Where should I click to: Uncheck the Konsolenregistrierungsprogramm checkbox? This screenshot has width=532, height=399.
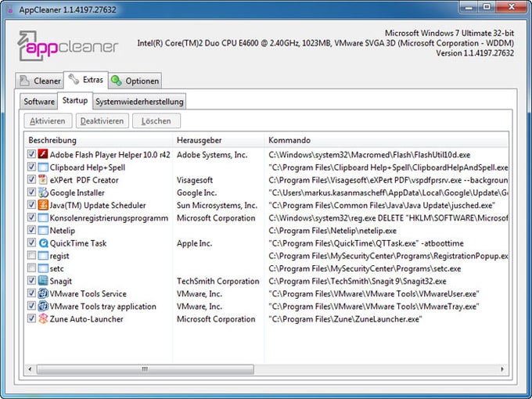click(31, 217)
